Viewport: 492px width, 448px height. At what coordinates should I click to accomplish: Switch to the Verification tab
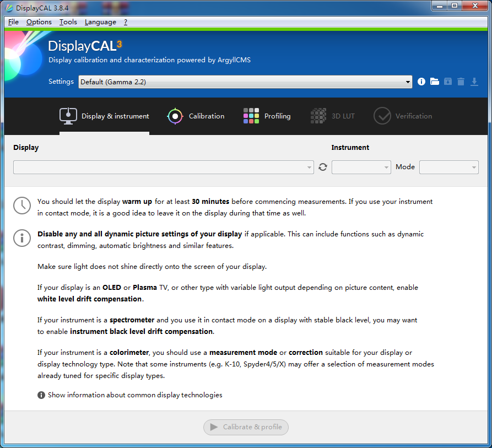(x=403, y=116)
